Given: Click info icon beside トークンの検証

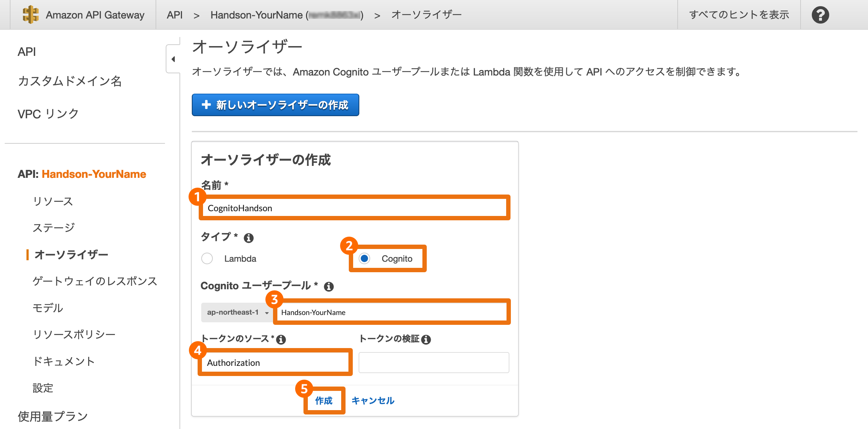Looking at the screenshot, I should pyautogui.click(x=426, y=339).
